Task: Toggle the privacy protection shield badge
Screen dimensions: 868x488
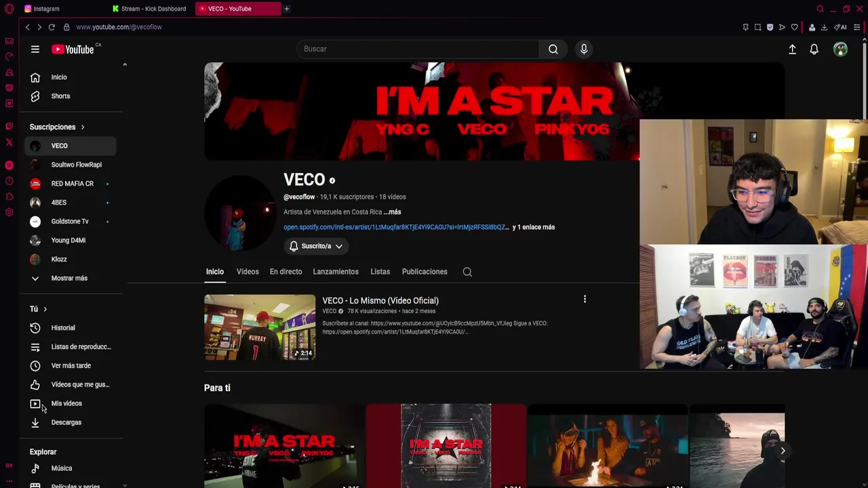Action: [x=770, y=27]
